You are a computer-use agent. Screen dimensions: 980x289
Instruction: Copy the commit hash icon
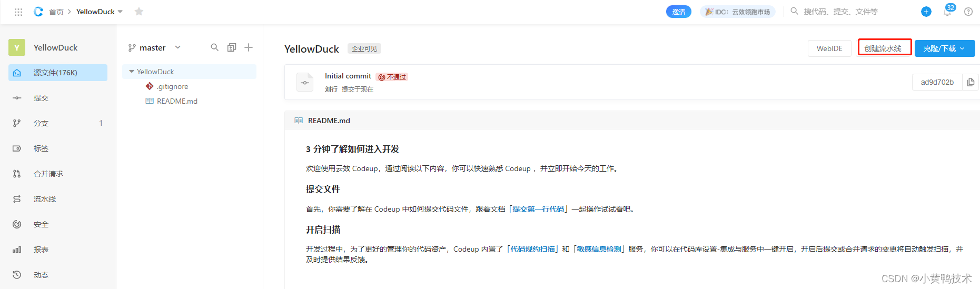tap(971, 82)
